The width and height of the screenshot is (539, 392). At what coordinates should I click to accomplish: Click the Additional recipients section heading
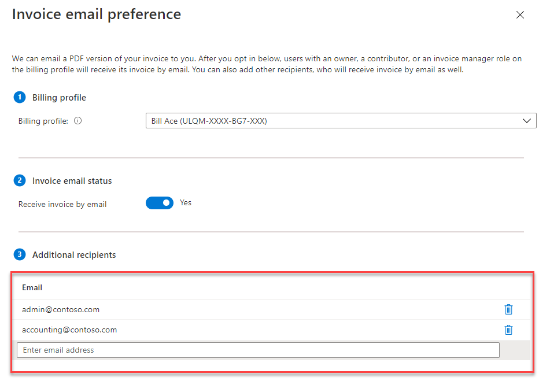coord(74,255)
